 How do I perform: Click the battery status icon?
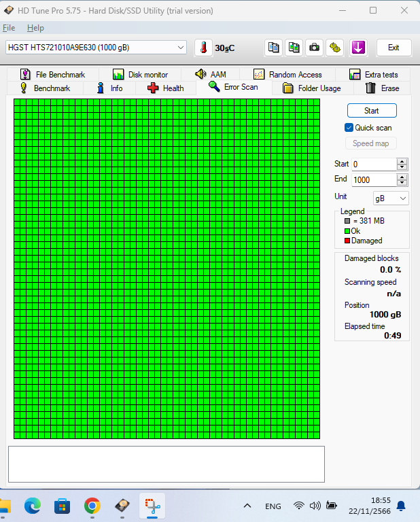click(x=331, y=506)
